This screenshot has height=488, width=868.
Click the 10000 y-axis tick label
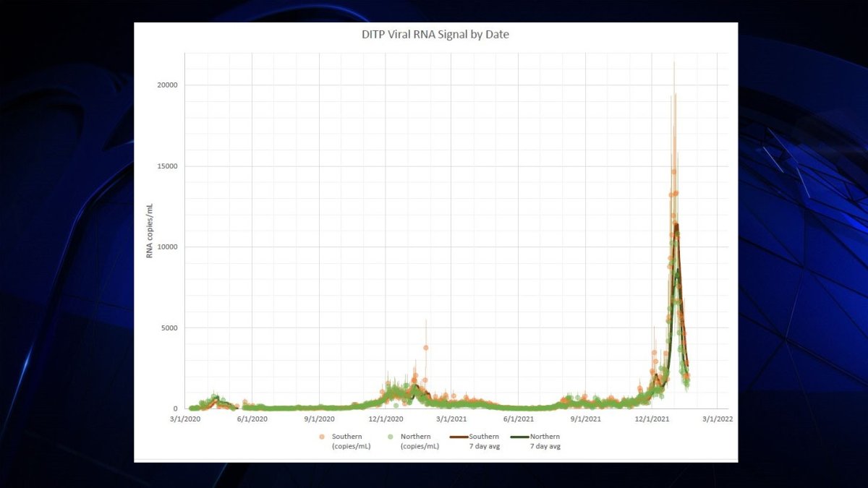167,247
